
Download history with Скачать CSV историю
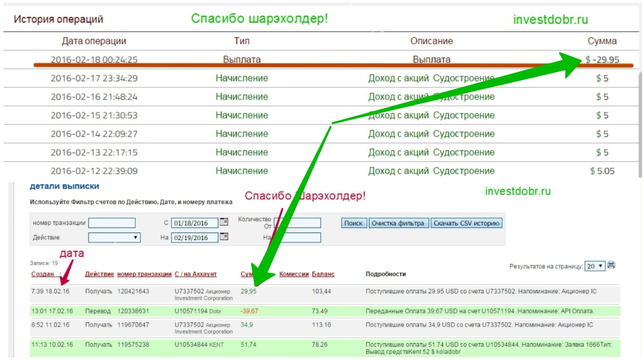pyautogui.click(x=466, y=223)
